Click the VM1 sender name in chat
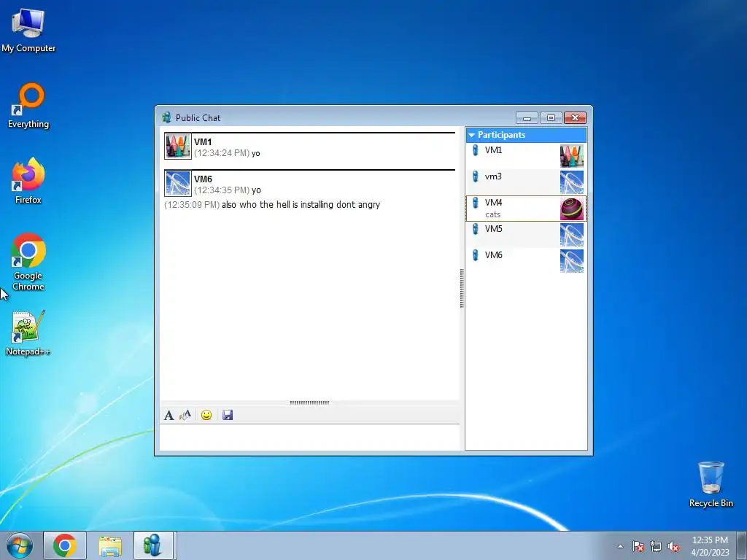This screenshot has width=747, height=560. [203, 142]
